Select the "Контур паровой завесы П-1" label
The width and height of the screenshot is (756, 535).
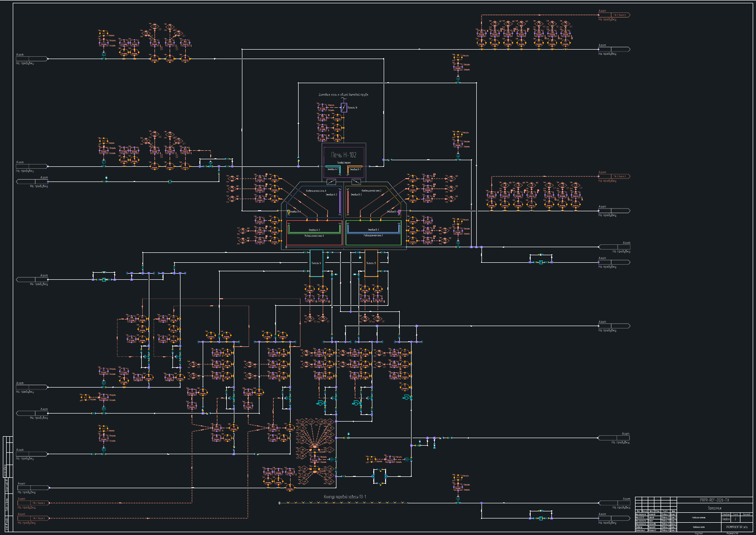click(x=345, y=497)
